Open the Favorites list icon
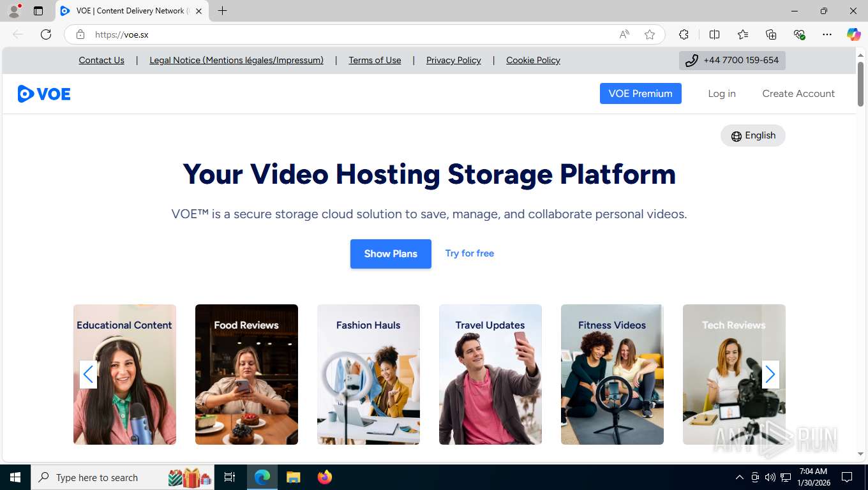 pos(743,34)
